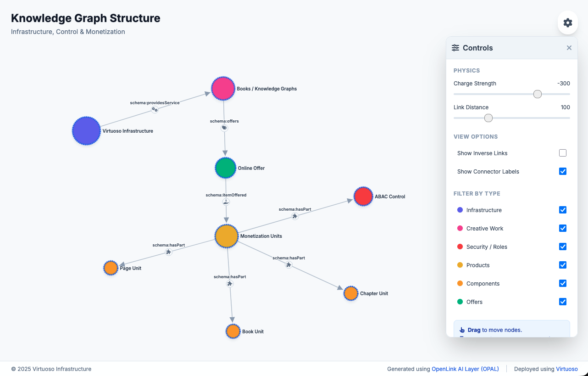The height and width of the screenshot is (376, 588).
Task: Open the Virtuoso footer link
Action: (567, 369)
